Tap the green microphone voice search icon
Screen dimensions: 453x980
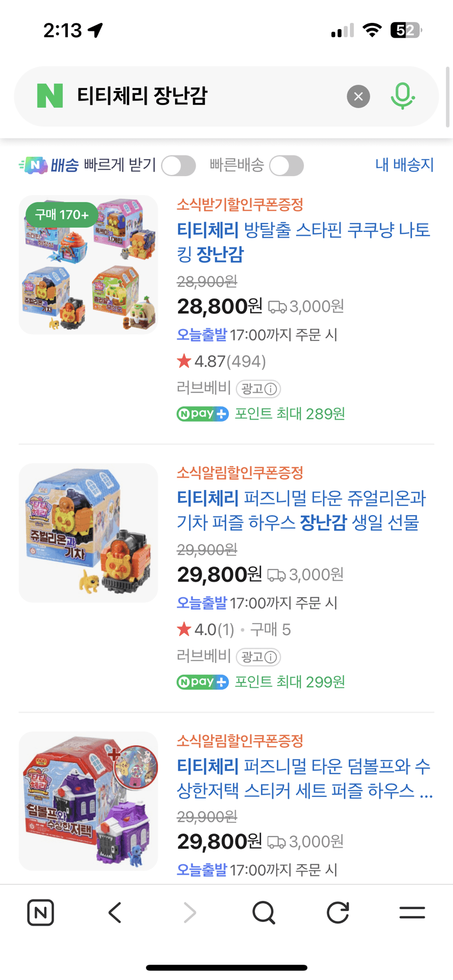402,96
